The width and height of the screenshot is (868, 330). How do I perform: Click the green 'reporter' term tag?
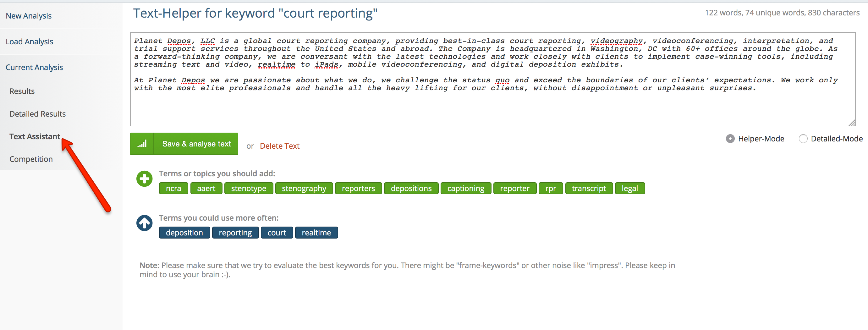point(514,189)
